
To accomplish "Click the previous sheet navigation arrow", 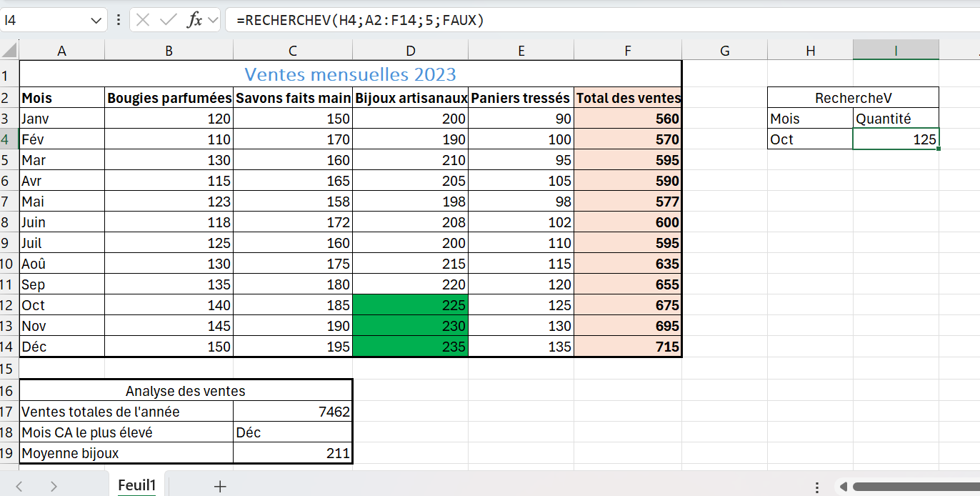I will pyautogui.click(x=19, y=485).
